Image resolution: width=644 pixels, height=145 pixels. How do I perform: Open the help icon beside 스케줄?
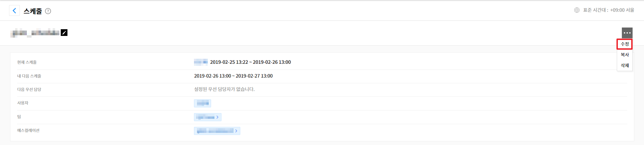tap(48, 11)
